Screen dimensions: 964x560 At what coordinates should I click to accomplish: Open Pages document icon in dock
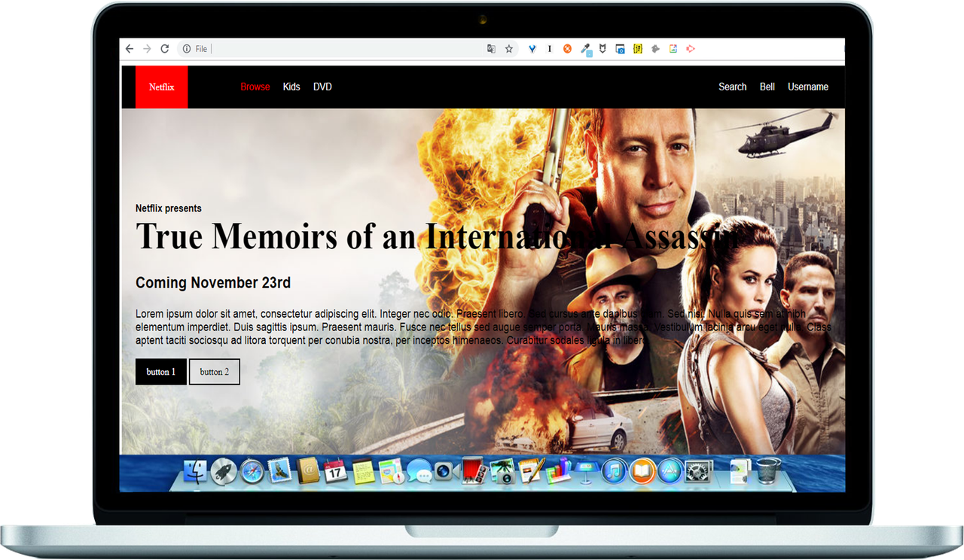coord(531,471)
